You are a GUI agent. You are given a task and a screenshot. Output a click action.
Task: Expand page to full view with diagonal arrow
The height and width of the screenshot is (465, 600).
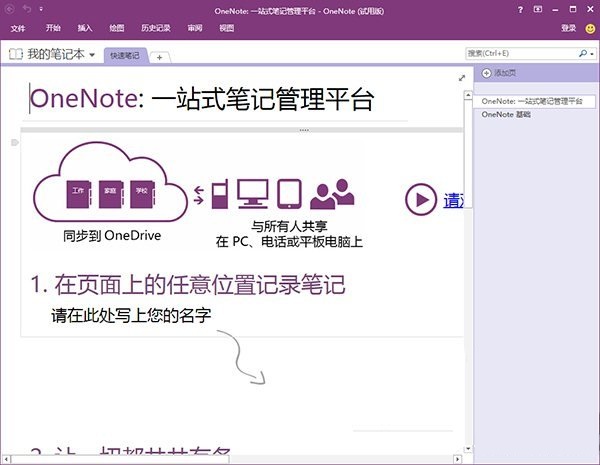pyautogui.click(x=461, y=77)
